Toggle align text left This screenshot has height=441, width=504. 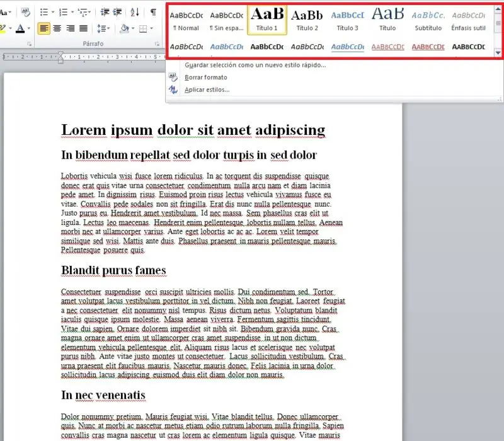[43, 28]
